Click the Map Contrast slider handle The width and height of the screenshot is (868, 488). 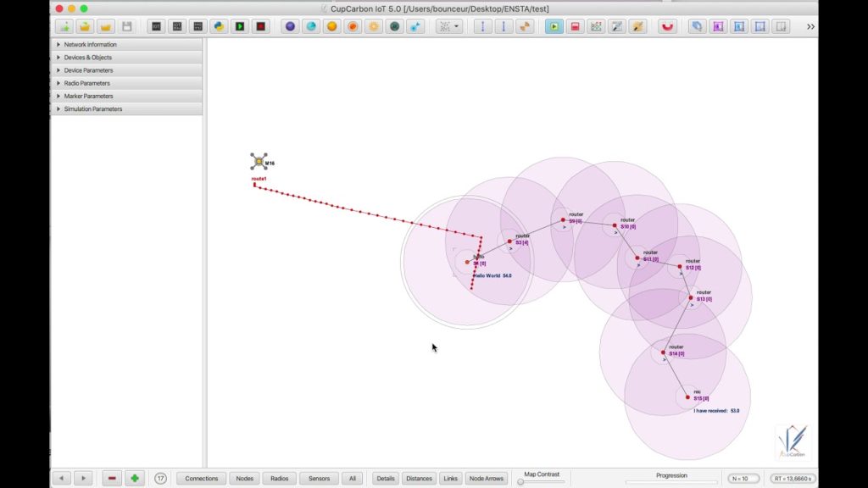[520, 482]
